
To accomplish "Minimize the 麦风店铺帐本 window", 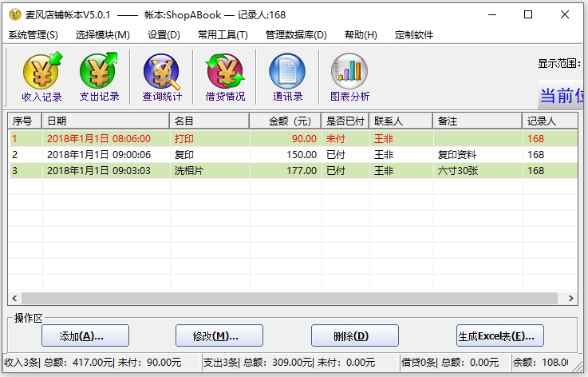I will coord(492,15).
